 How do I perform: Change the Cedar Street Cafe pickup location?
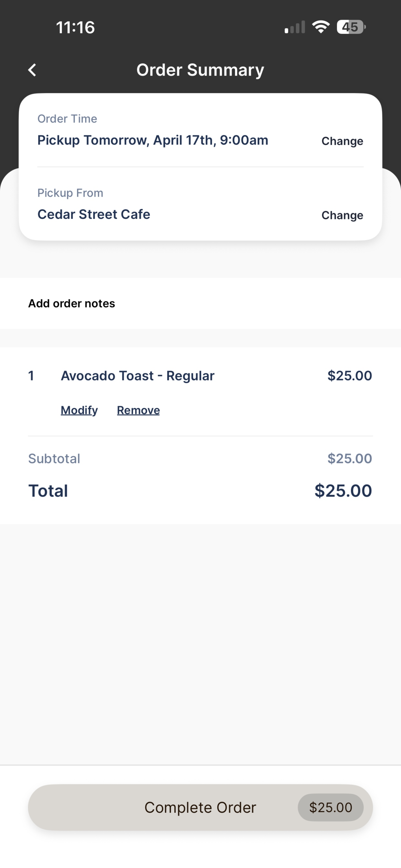[x=342, y=215]
